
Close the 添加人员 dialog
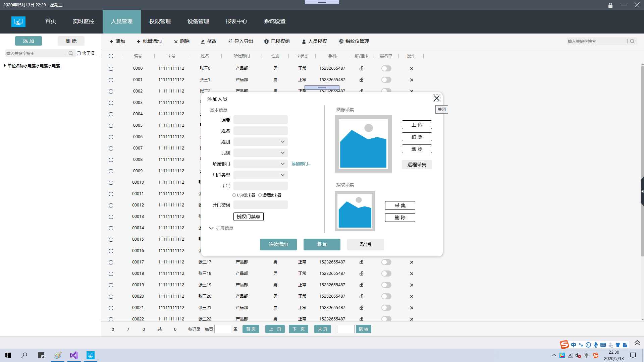436,98
